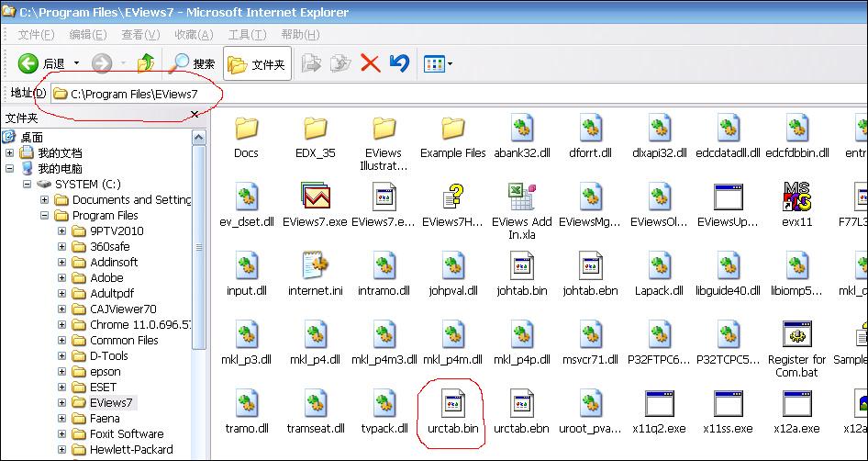Viewport: 868px width, 461px height.
Task: Select the Docs folder icon
Action: coord(246,129)
